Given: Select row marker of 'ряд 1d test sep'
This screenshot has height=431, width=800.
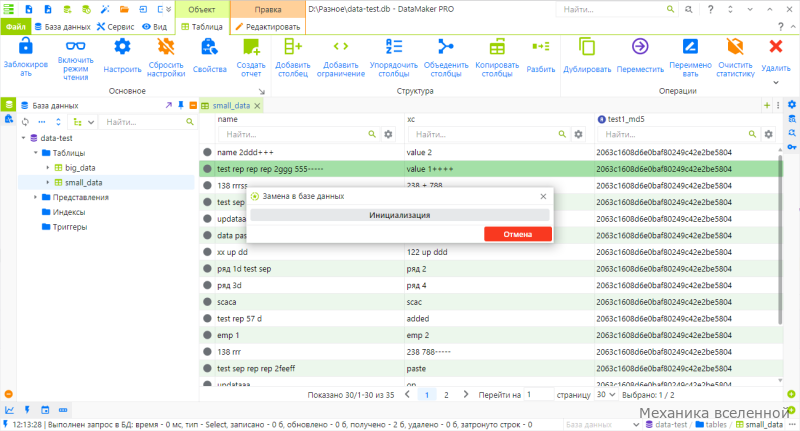Looking at the screenshot, I should pos(207,268).
